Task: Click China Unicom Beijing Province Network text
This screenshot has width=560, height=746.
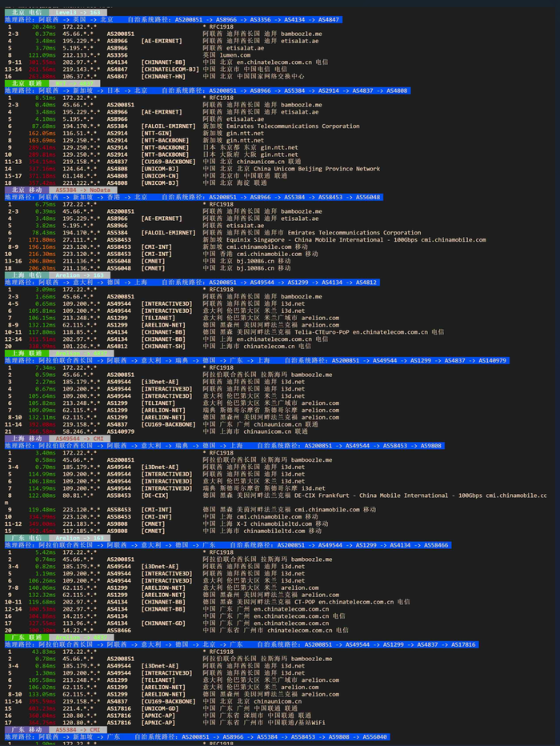Action: (317, 169)
